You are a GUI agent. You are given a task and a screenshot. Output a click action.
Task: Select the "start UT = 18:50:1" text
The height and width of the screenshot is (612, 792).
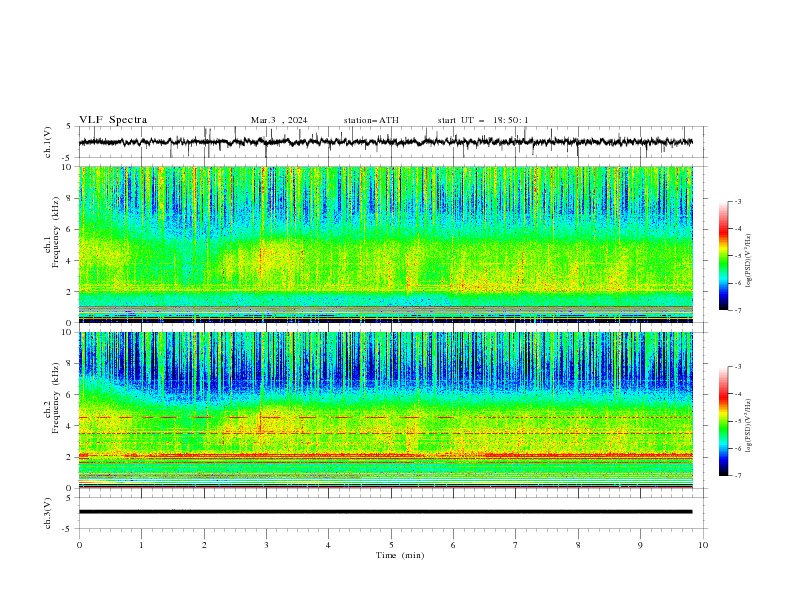point(483,120)
